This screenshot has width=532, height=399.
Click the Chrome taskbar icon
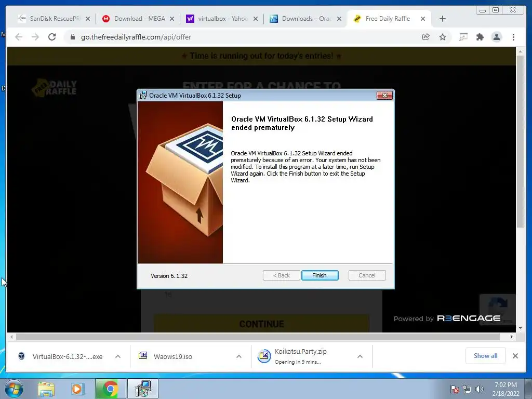click(110, 389)
